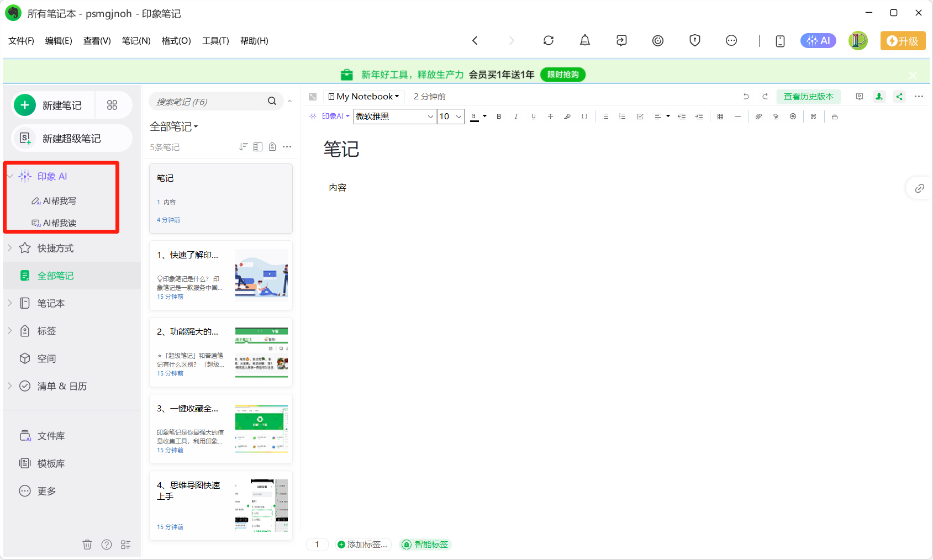Screen dimensions: 933x560
Task: Open the 查看(V) menu
Action: coord(97,41)
